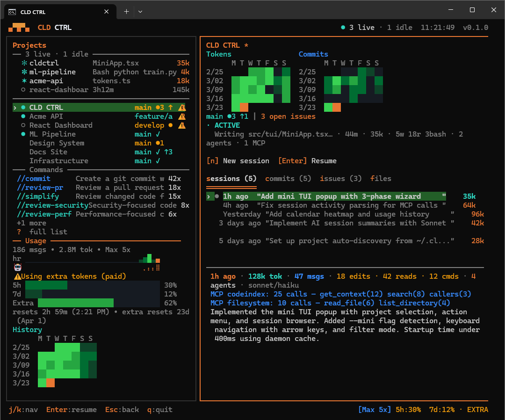Click the [Max 5x] status bar entry
Image resolution: width=505 pixels, height=420 pixels.
click(x=375, y=410)
